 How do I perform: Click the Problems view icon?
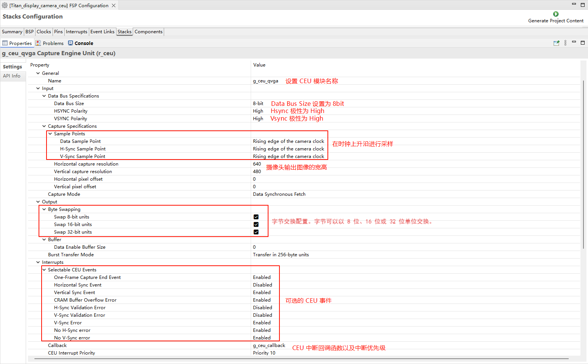pyautogui.click(x=38, y=43)
